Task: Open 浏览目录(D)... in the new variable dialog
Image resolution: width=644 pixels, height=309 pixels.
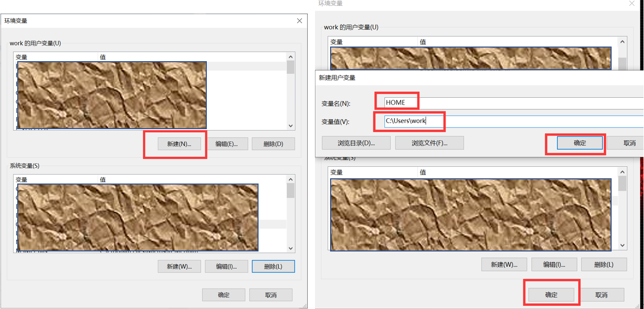Action: click(356, 143)
